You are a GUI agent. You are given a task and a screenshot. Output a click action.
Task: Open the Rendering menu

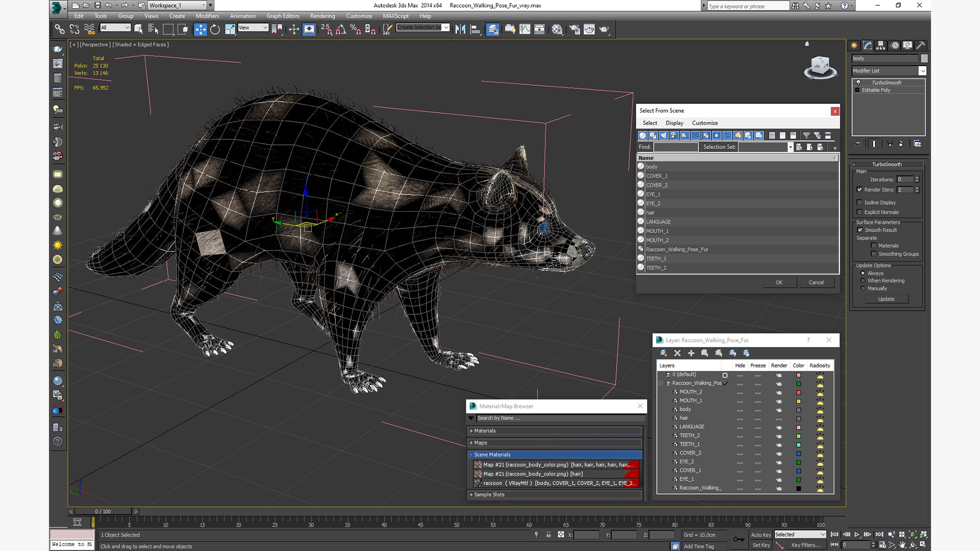click(x=323, y=16)
